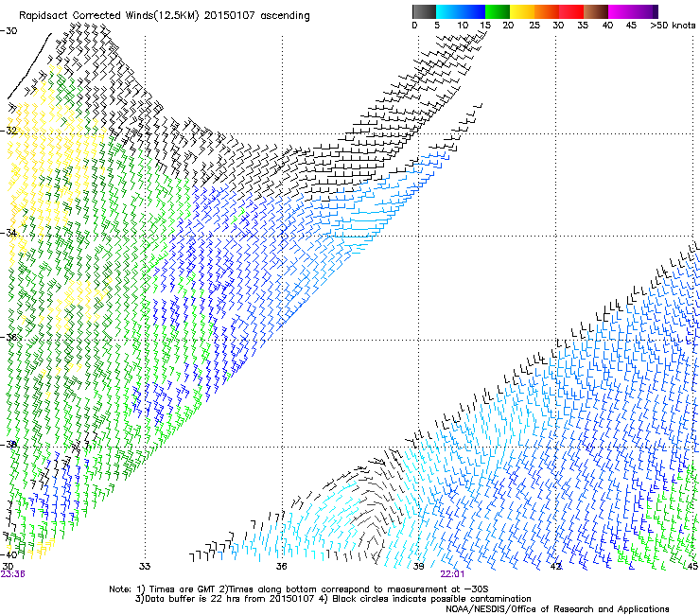
Task: Click the yellow 20-25 knots legend swatch
Action: point(522,11)
